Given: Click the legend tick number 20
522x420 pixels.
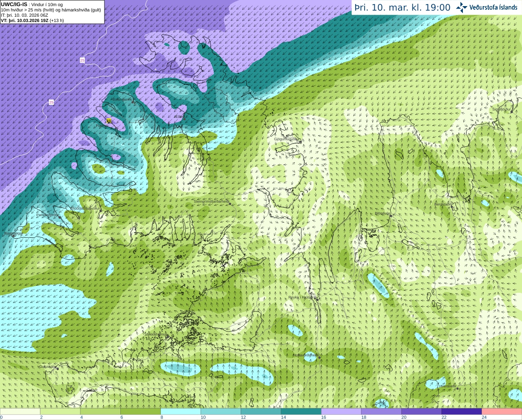Looking at the screenshot, I should [404, 417].
